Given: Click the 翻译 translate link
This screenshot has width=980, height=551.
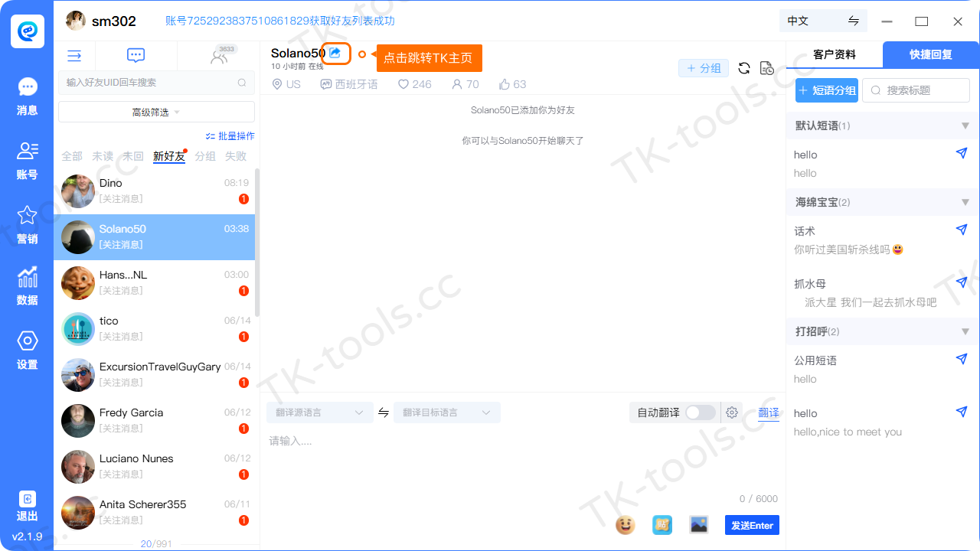Looking at the screenshot, I should pyautogui.click(x=769, y=413).
